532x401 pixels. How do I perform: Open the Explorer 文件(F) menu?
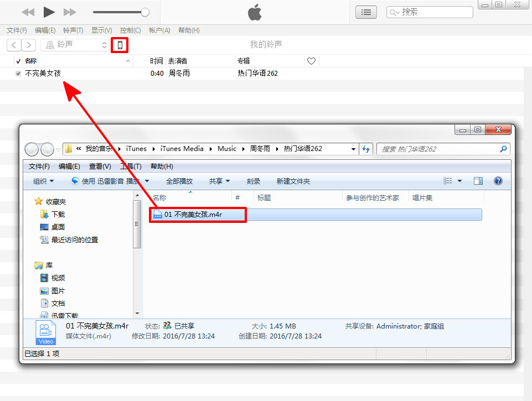point(39,166)
